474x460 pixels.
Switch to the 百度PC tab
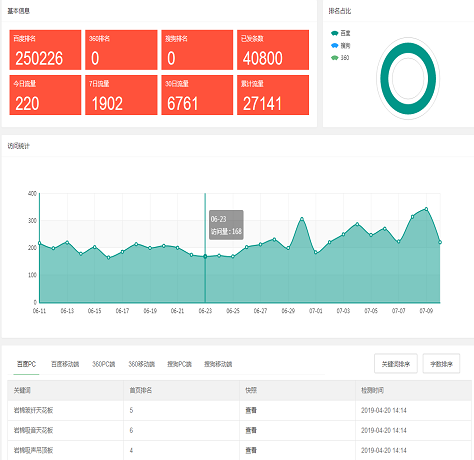pyautogui.click(x=26, y=364)
